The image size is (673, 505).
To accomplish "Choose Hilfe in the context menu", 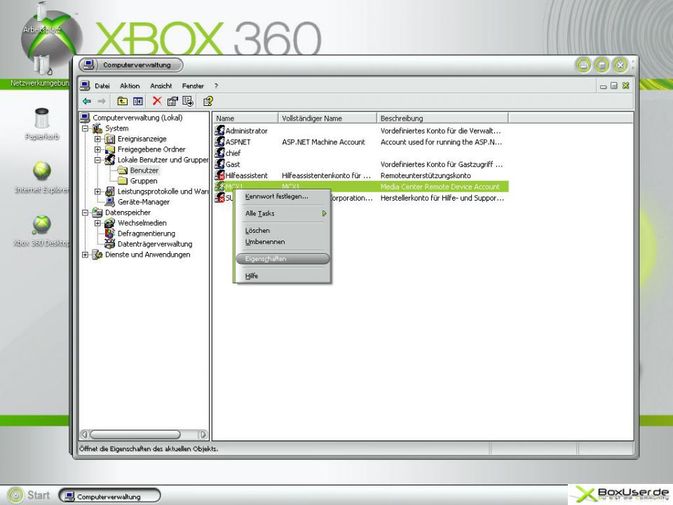I will point(283,276).
